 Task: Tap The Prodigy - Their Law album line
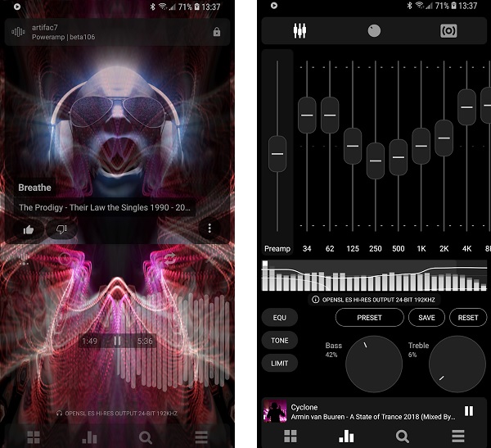(x=105, y=207)
